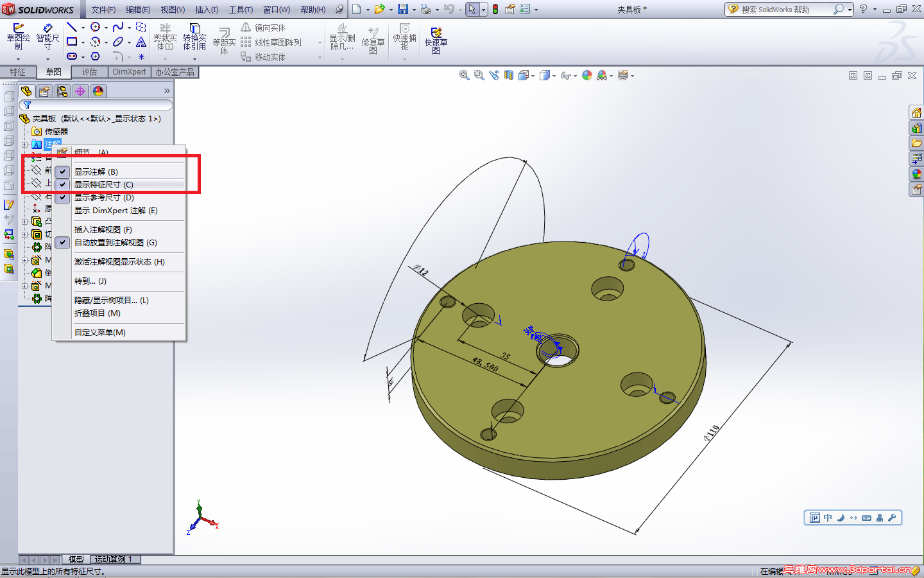The width and height of the screenshot is (924, 578).
Task: Expand the 注解 tree node
Action: tap(25, 144)
